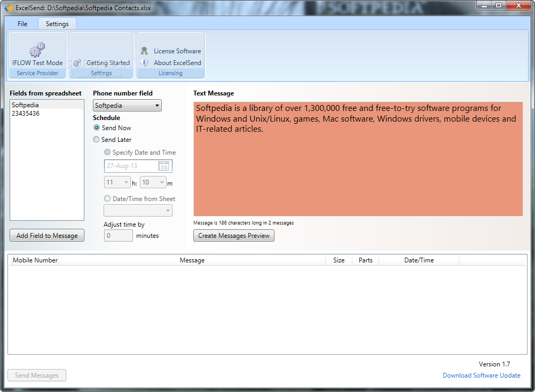
Task: Select the Send Later radio button
Action: [96, 139]
